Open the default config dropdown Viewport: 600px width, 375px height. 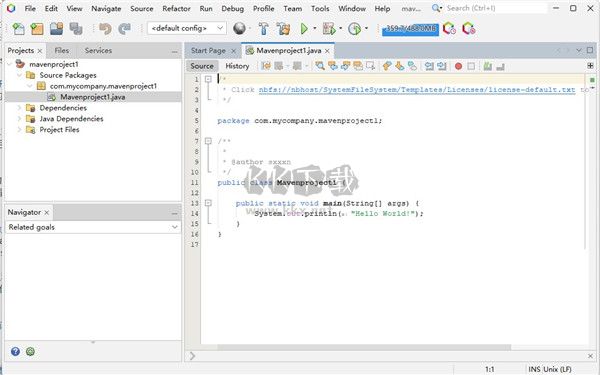tap(187, 28)
